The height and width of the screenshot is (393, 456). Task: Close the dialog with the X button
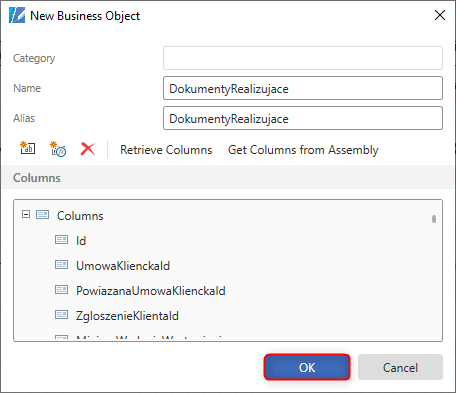point(440,15)
